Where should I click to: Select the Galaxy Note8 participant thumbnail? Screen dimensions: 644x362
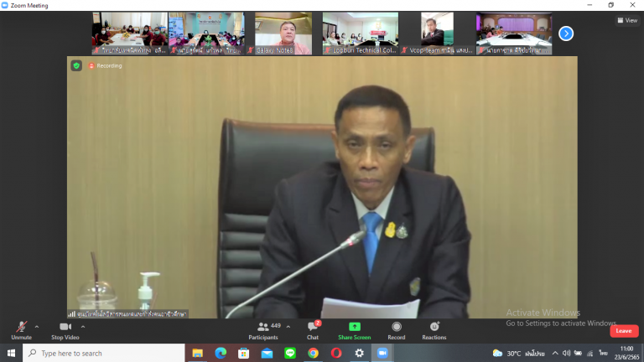283,34
